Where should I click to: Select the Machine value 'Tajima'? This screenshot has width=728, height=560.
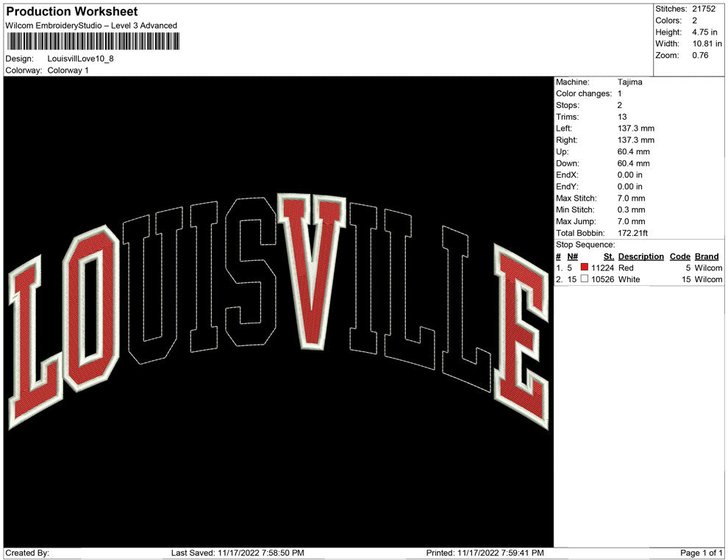(630, 82)
